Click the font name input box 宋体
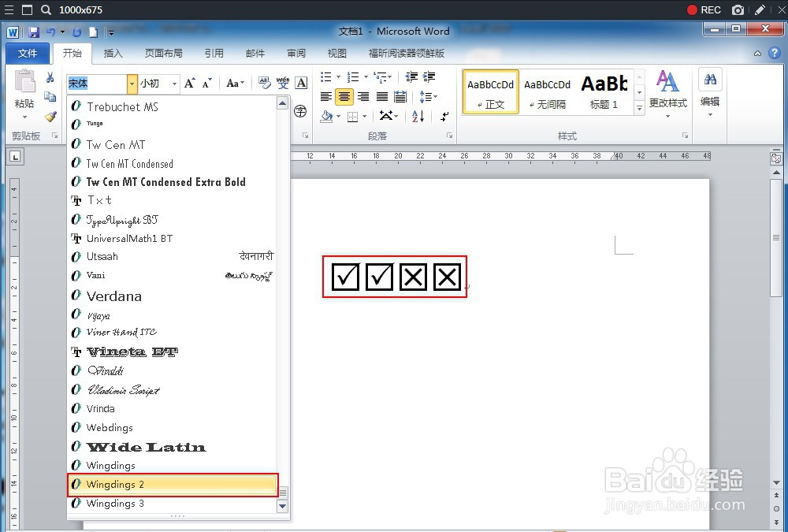 [97, 84]
